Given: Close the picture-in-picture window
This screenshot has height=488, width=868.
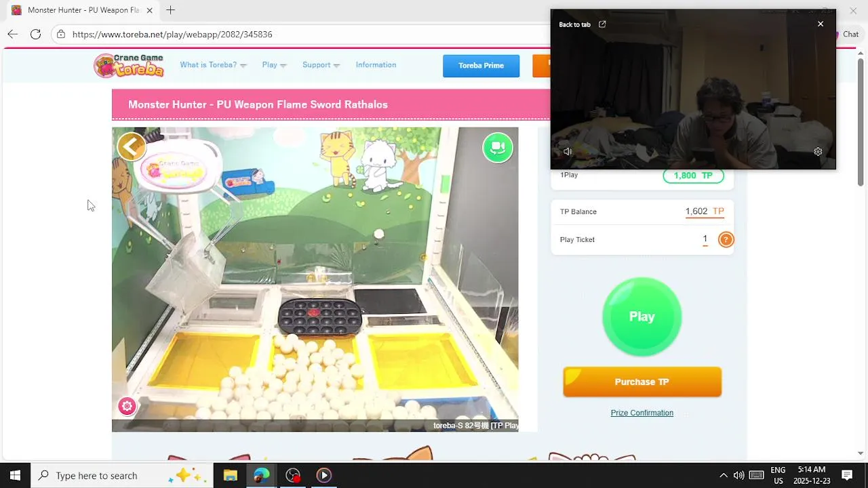Looking at the screenshot, I should 821,24.
